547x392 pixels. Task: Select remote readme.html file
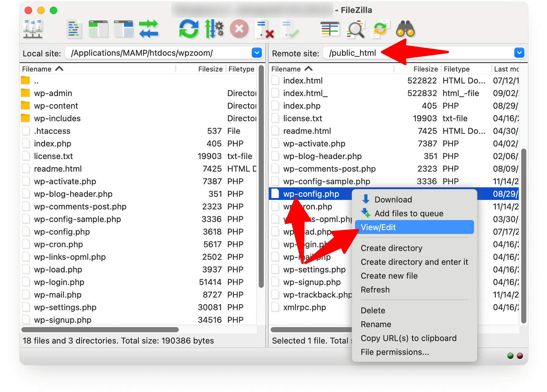(394, 131)
